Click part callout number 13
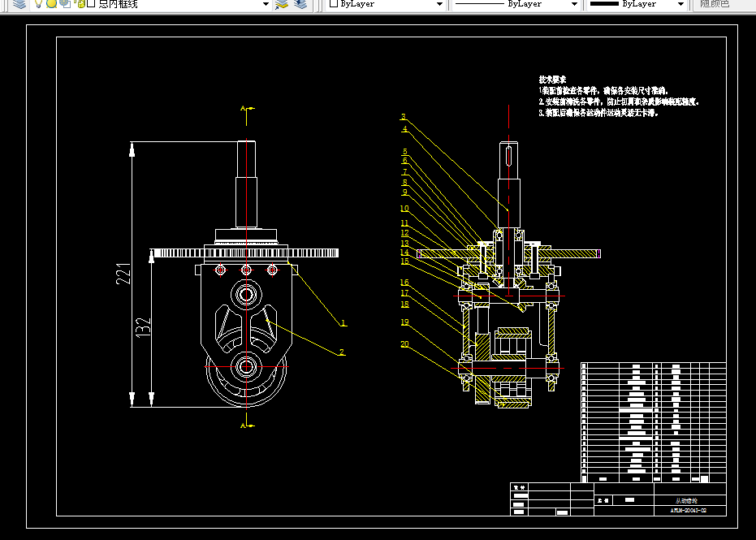 (x=404, y=243)
